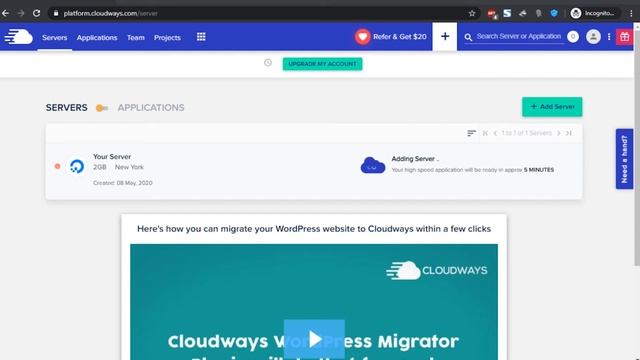This screenshot has width=640, height=360.
Task: Open the Chrome three-dot menu
Action: [x=631, y=13]
